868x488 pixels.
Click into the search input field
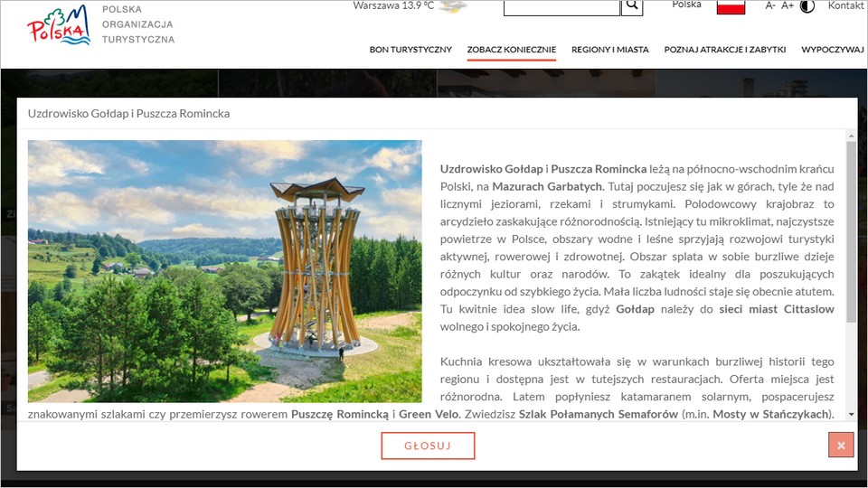point(561,7)
